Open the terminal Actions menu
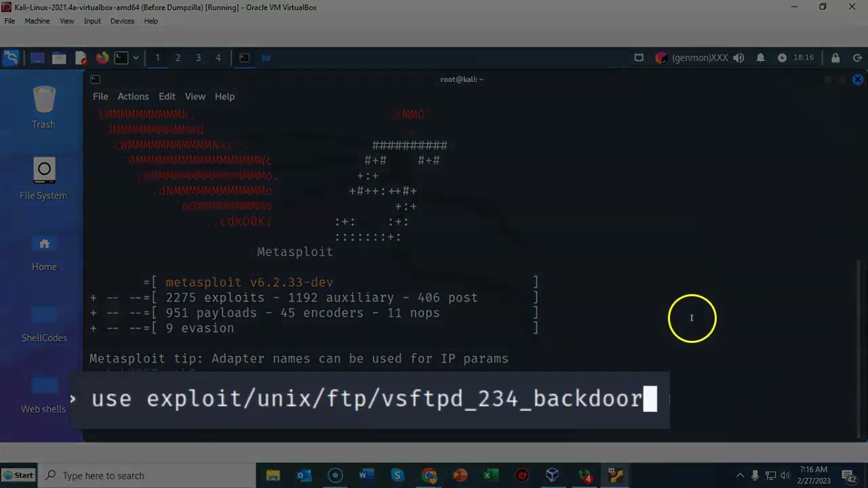The image size is (868, 488). [133, 96]
